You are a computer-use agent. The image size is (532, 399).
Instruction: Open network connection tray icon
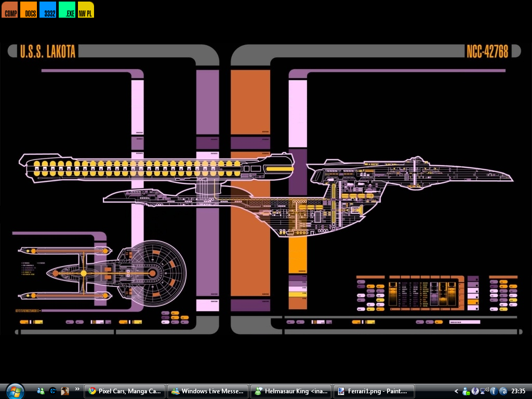[x=484, y=391]
